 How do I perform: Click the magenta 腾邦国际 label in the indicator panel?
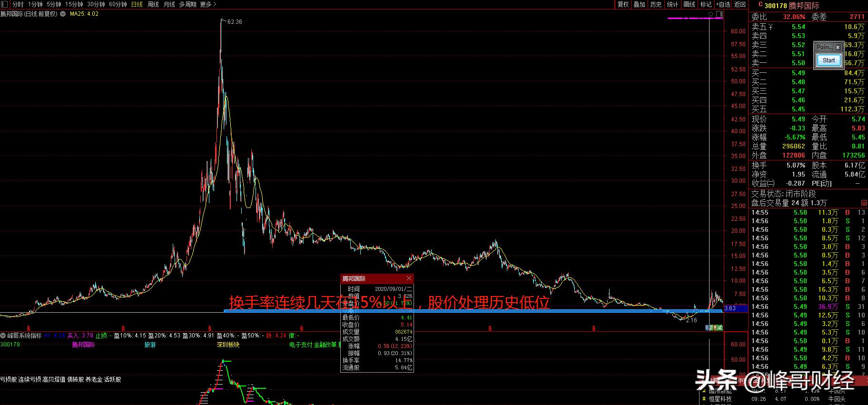tap(84, 345)
